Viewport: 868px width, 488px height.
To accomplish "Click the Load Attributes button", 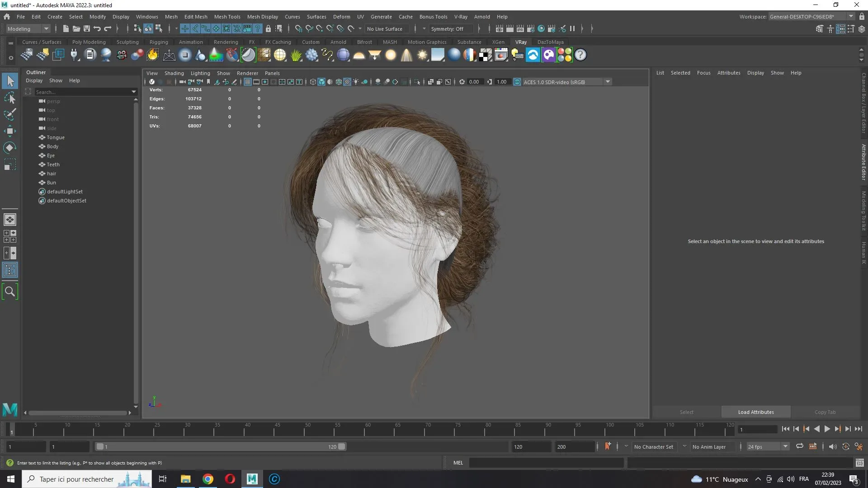I will (755, 412).
